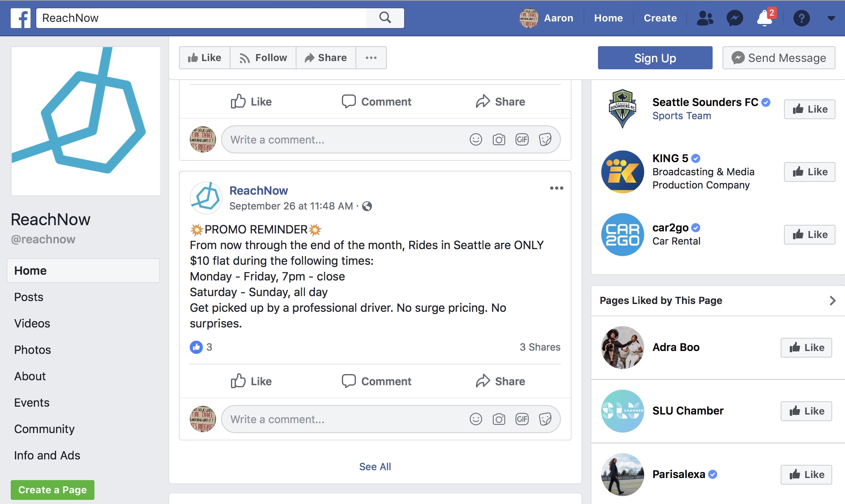Open the KING 5 logo thumbnail
The width and height of the screenshot is (845, 504).
coord(622,172)
